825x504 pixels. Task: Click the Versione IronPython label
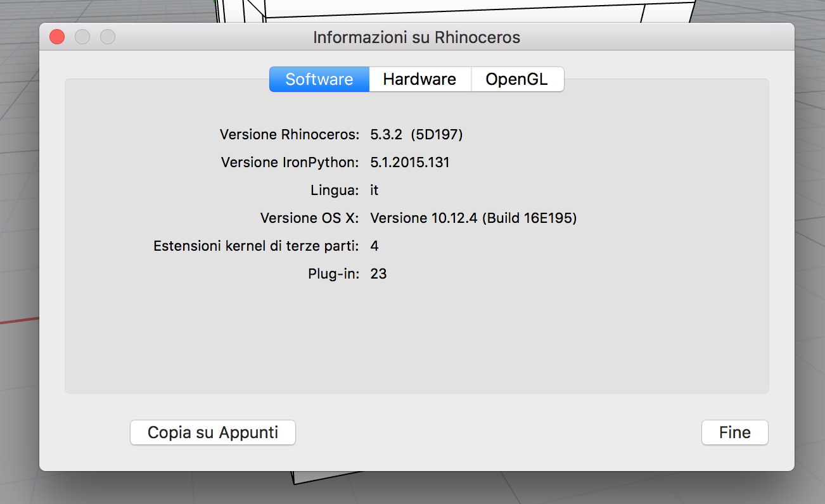(290, 162)
